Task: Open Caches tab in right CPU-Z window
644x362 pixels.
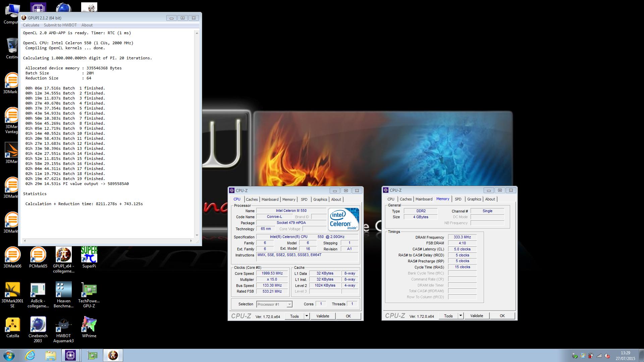Action: (406, 199)
